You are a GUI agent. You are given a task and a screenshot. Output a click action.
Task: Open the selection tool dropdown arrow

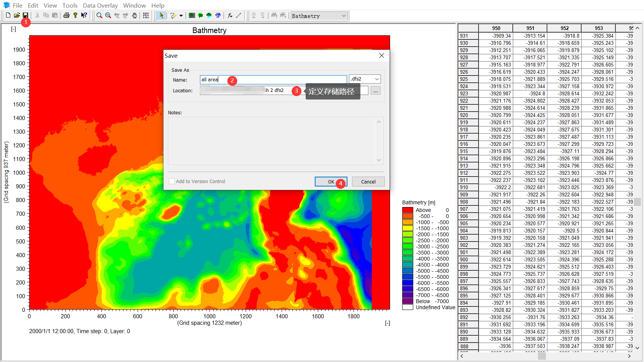[x=181, y=16]
